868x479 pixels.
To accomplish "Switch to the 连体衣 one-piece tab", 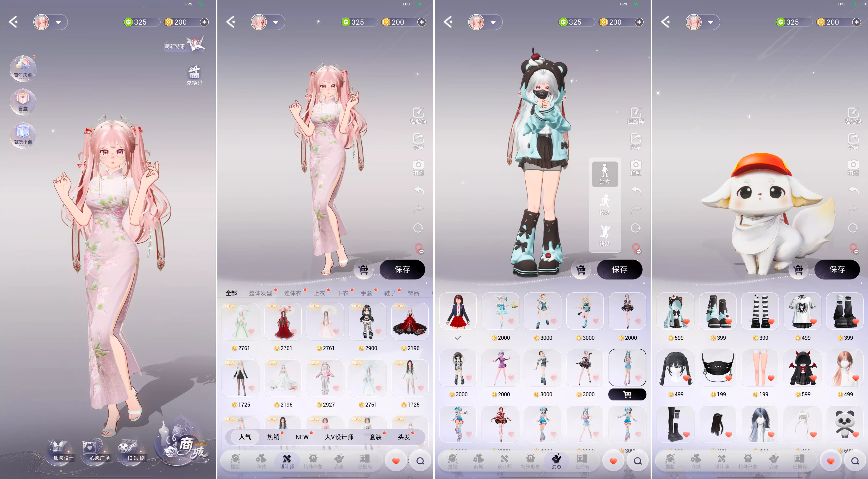I will point(292,293).
